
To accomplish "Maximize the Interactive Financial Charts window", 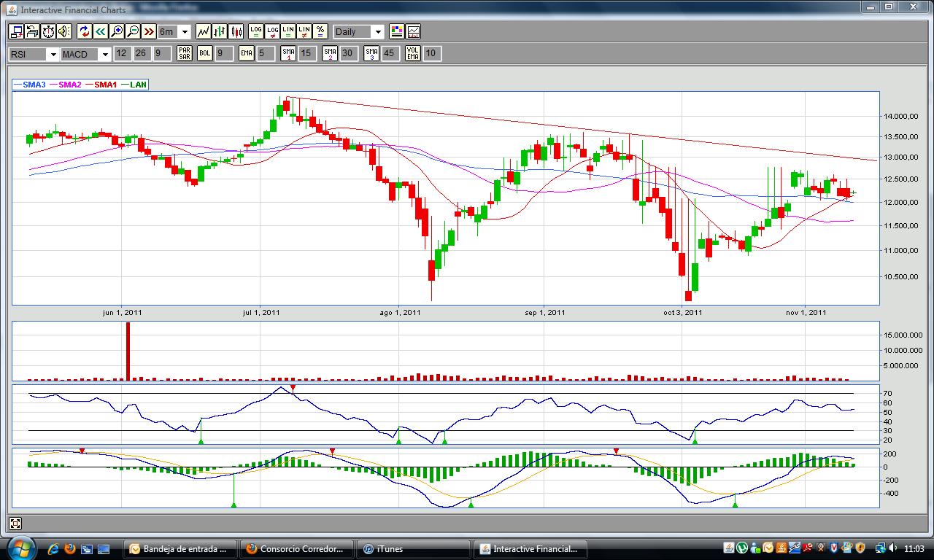I will pyautogui.click(x=889, y=7).
